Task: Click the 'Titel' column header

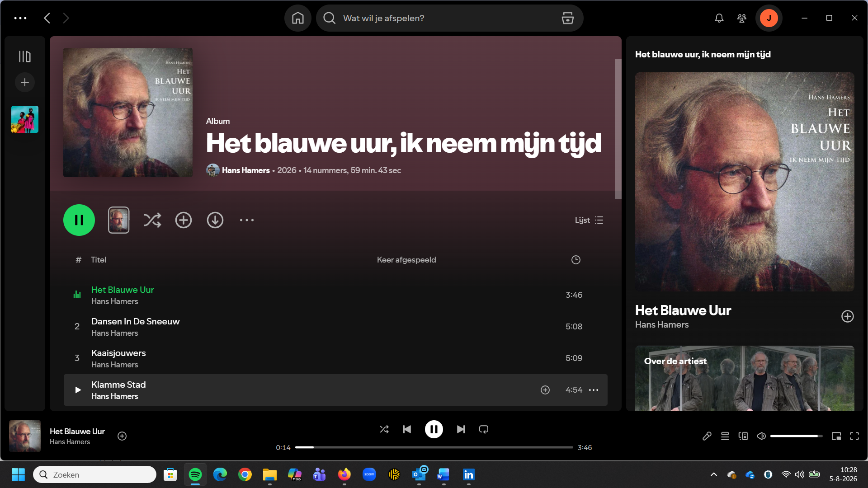Action: 99,260
